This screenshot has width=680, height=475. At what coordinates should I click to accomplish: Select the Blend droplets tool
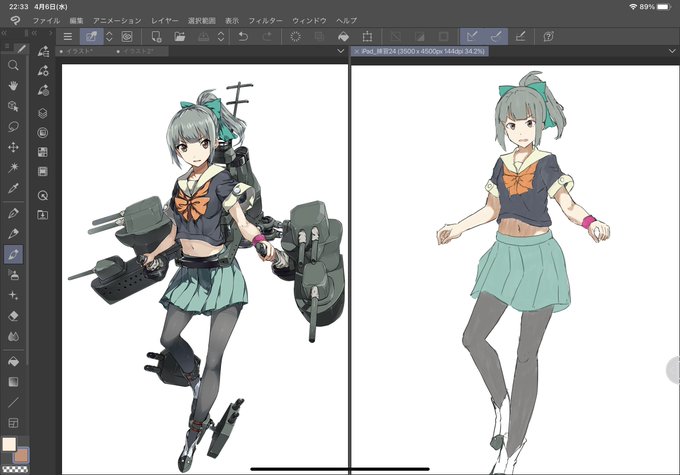tap(13, 337)
